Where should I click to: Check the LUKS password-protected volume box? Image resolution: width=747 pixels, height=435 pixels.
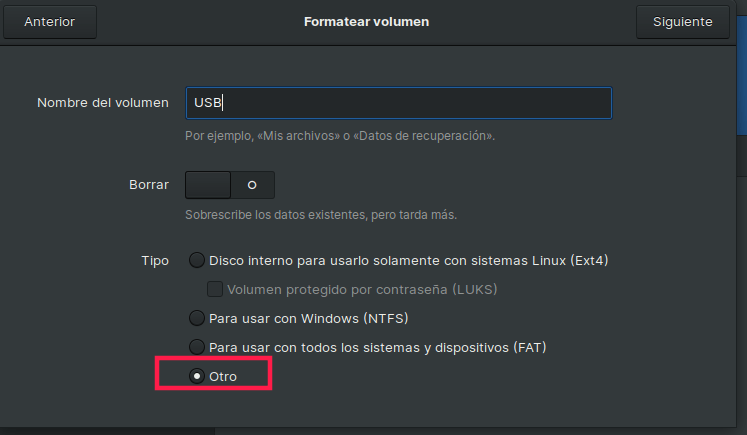pos(214,290)
